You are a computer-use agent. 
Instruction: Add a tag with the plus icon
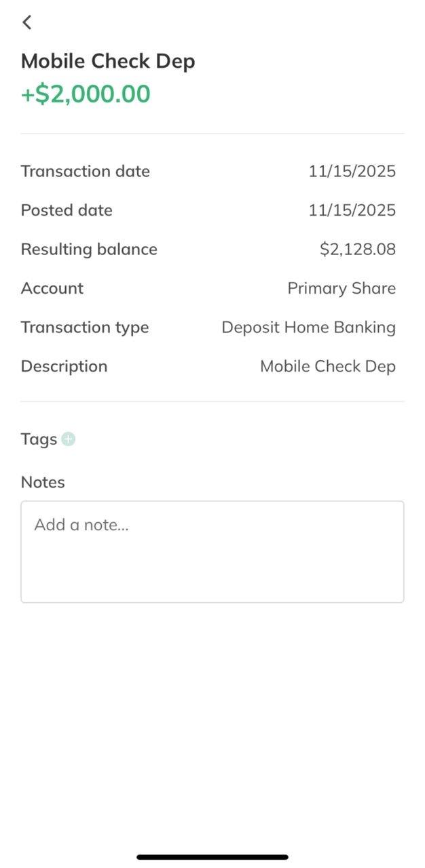coord(68,439)
